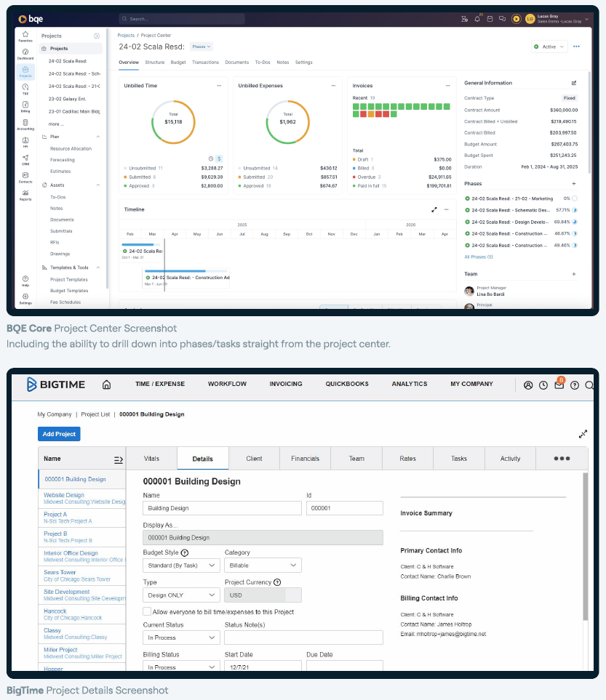Switch to the BQE Transactions tab
Viewport: 606px width, 700px height.
(x=205, y=63)
